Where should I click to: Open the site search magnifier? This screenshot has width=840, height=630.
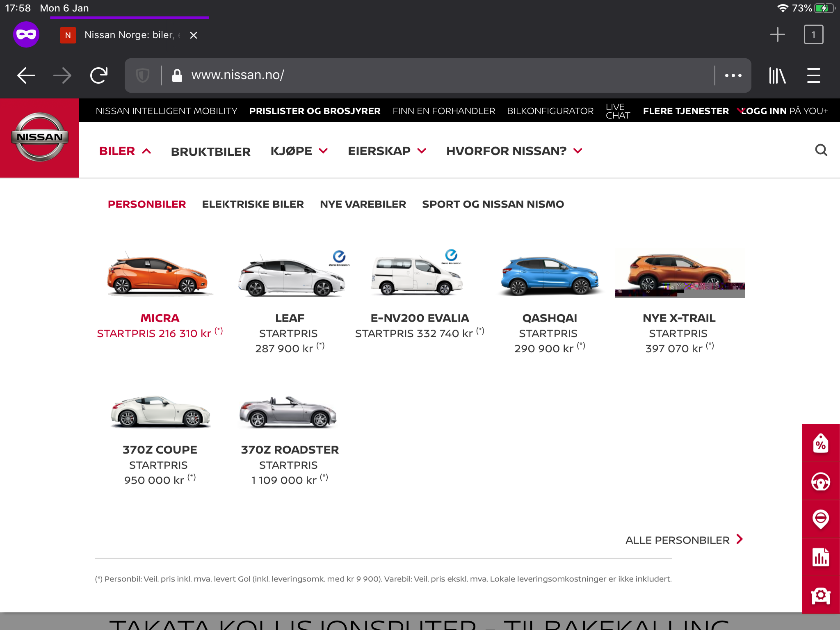(821, 150)
